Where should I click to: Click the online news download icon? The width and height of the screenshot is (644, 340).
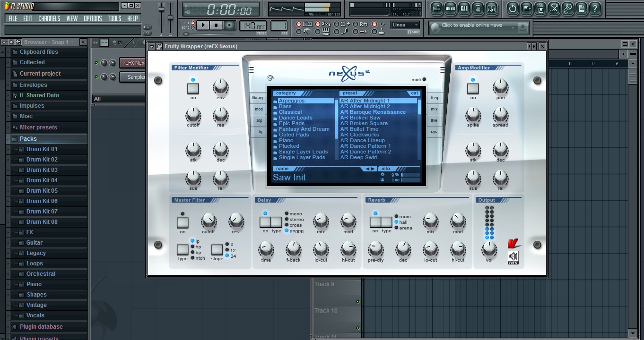(522, 28)
